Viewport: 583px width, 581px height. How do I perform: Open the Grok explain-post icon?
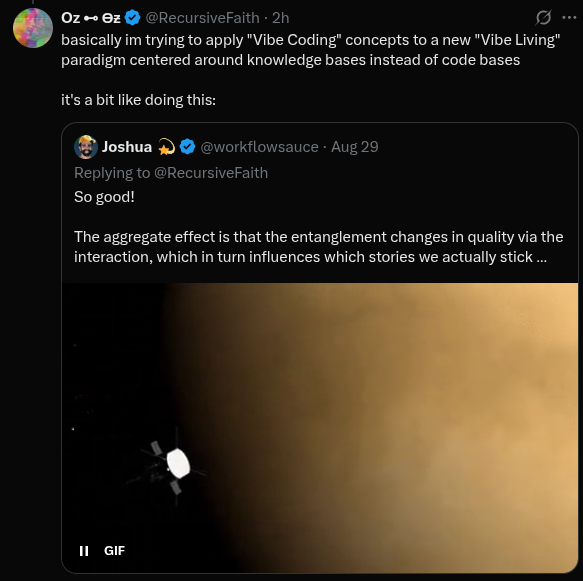(543, 17)
